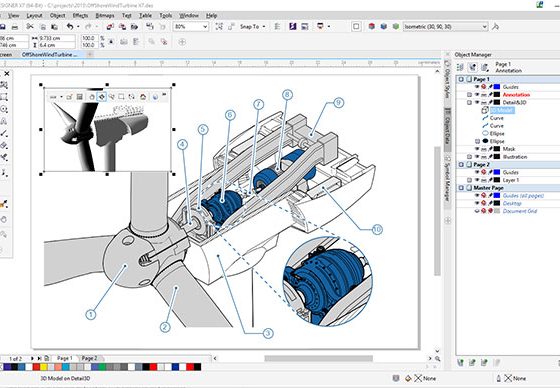Toggle eye of Guides (all pages) layer
The width and height of the screenshot is (560, 388).
point(477,195)
